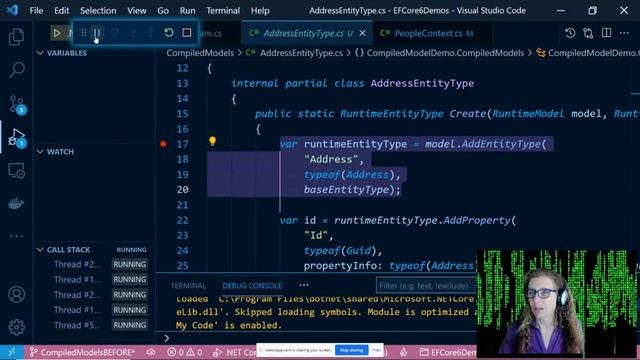Open the Run menu
640x360 pixels.
(x=187, y=11)
